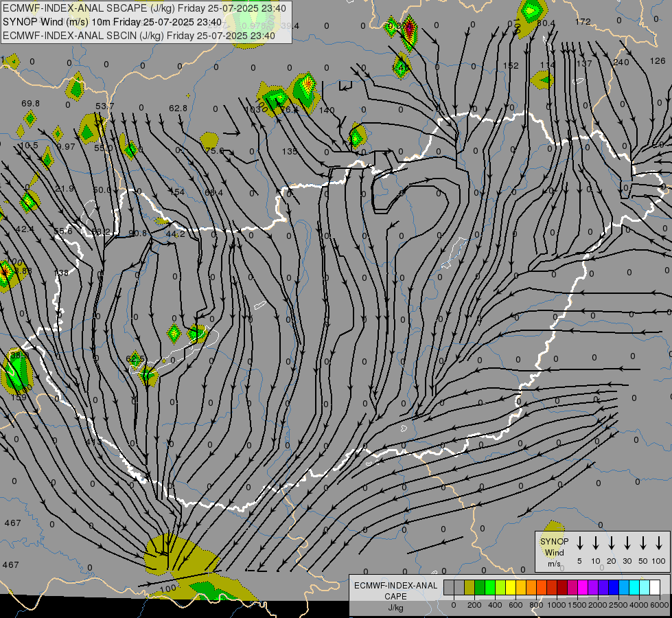
Task: Click the 140 value on the map
Action: tap(327, 111)
